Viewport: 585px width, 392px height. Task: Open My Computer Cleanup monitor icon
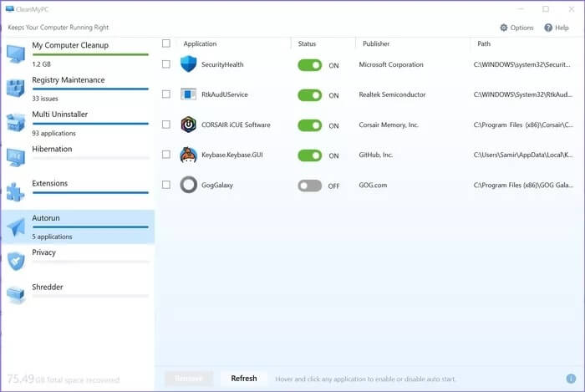tap(16, 54)
